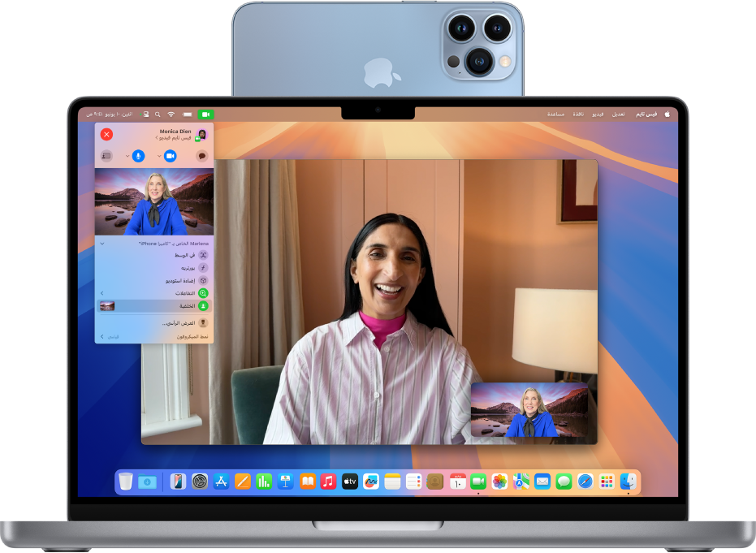This screenshot has width=756, height=553.
Task: Open Spotlight search in the menu bar
Action: pyautogui.click(x=158, y=114)
